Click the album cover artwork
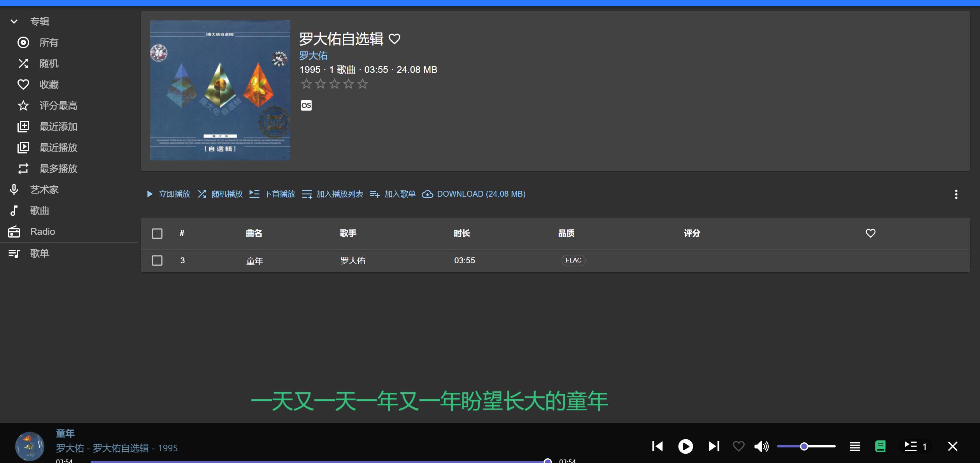980x463 pixels. (x=220, y=90)
